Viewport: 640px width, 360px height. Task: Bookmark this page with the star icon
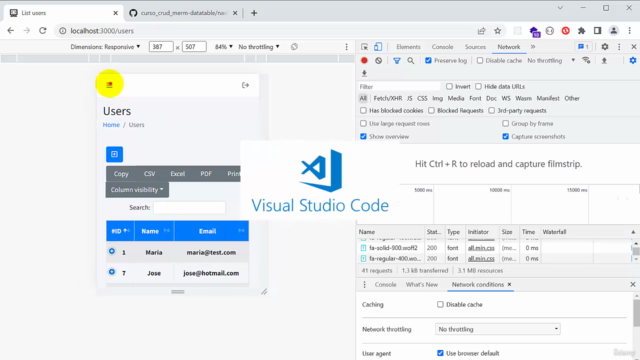[x=498, y=31]
